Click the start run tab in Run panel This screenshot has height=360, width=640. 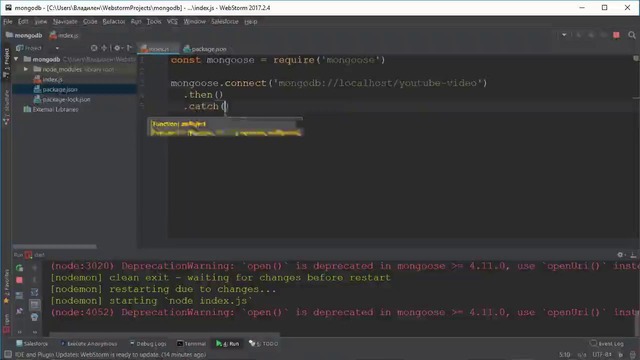(35, 255)
